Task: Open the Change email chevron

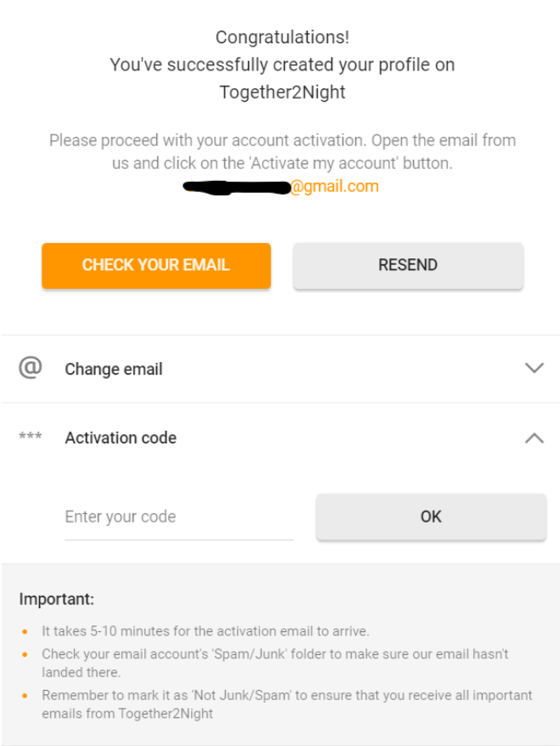Action: (534, 368)
